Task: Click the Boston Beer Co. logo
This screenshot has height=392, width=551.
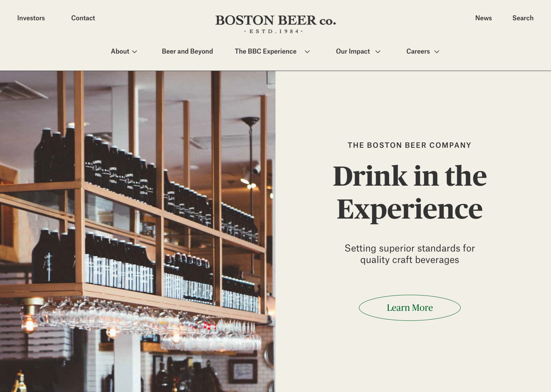Action: pos(275,24)
